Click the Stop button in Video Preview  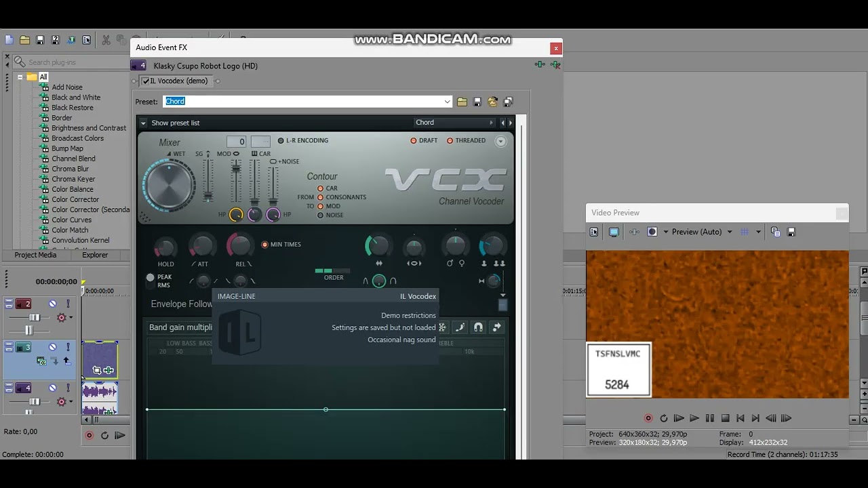(x=725, y=418)
